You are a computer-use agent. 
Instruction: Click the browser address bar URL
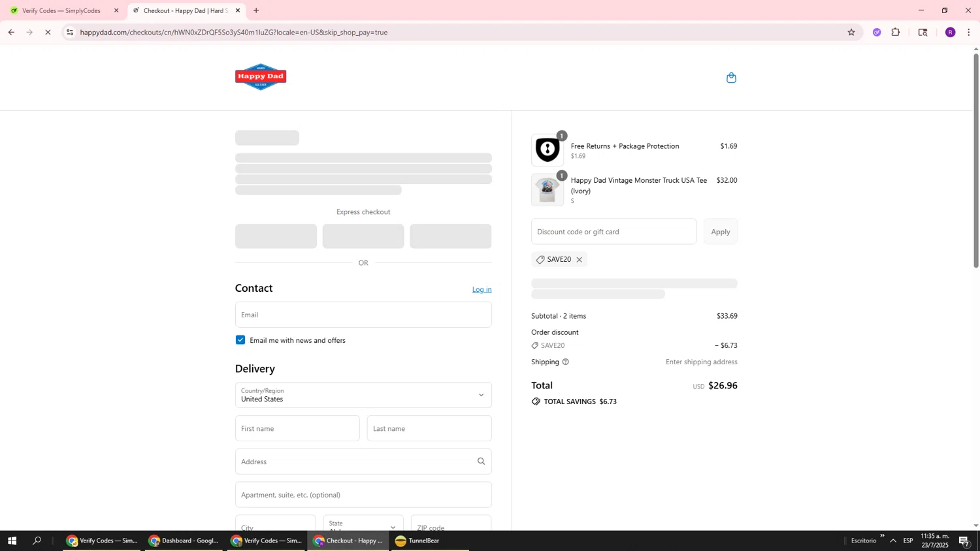234,32
